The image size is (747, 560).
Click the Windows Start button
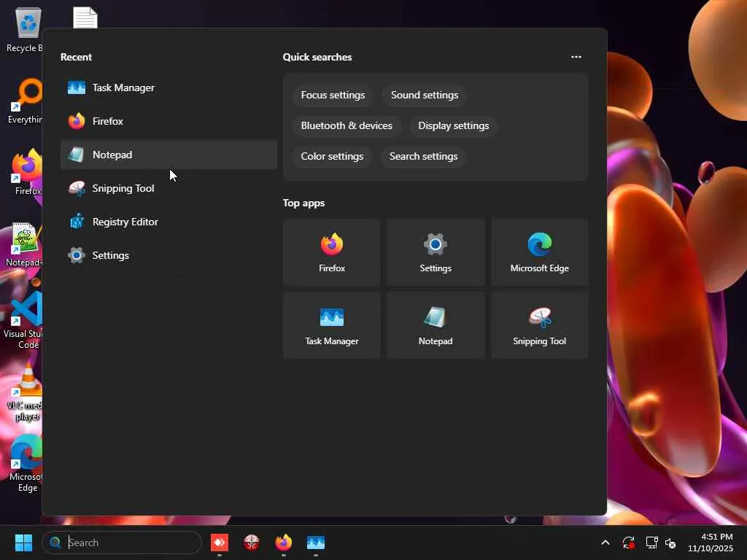(23, 542)
